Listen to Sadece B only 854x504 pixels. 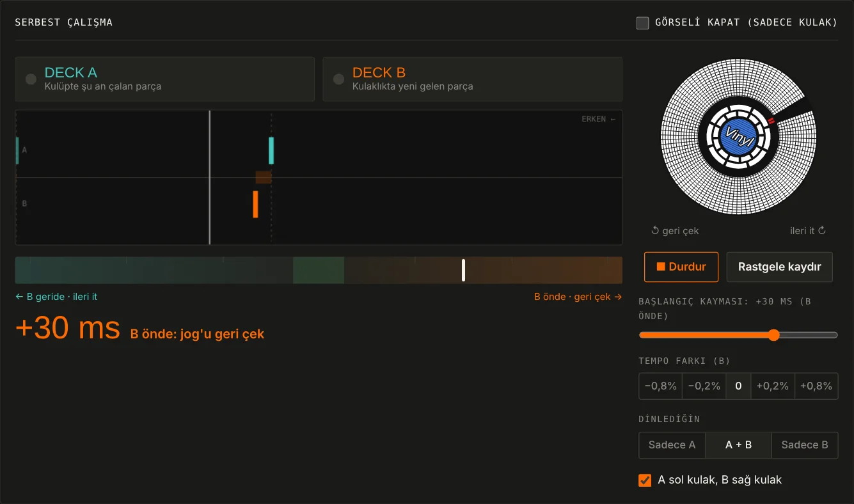click(805, 445)
